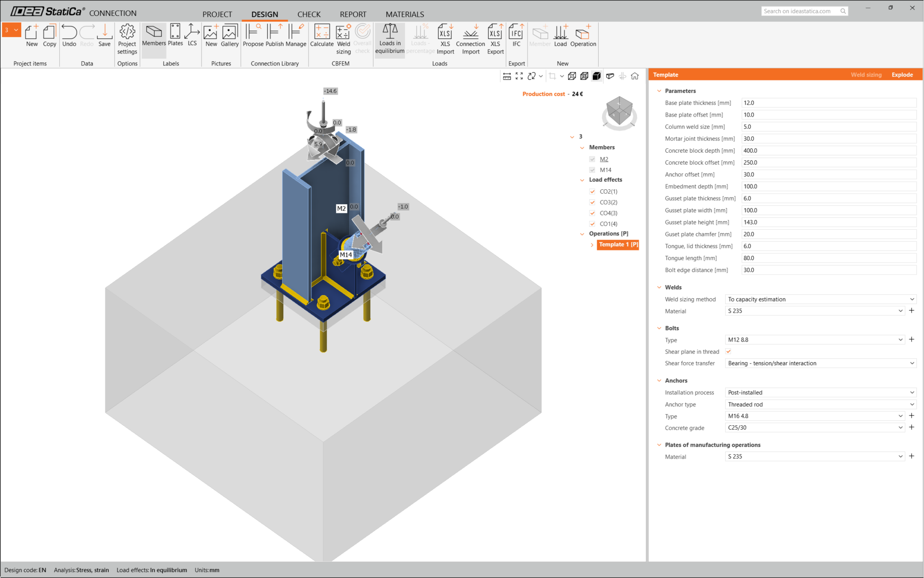Open the MATERIALS tab
The image size is (924, 578).
click(x=404, y=14)
